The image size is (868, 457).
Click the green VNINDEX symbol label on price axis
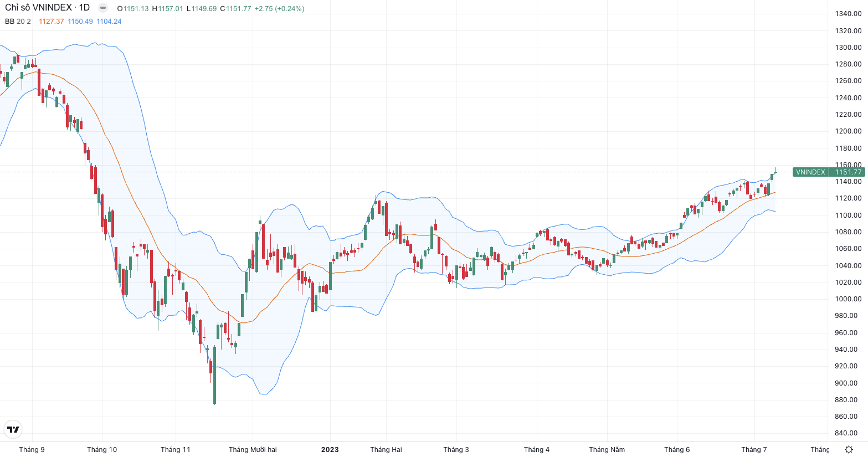pyautogui.click(x=810, y=172)
